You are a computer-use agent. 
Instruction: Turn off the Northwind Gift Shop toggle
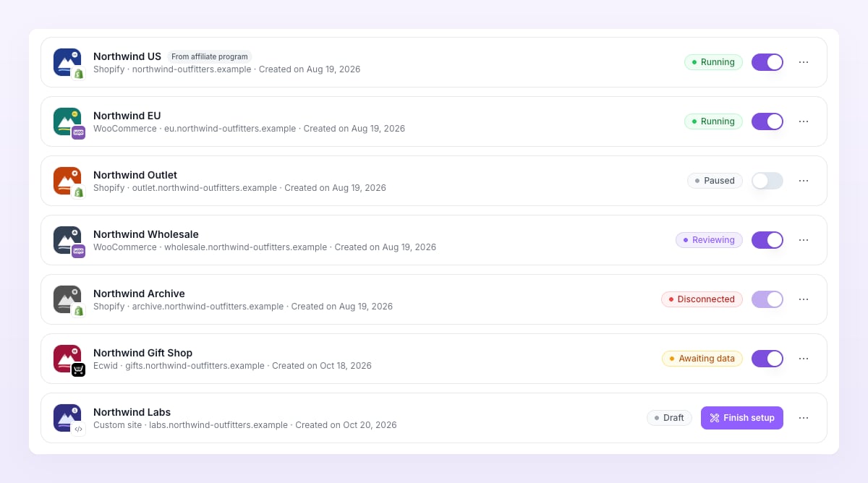click(x=767, y=359)
